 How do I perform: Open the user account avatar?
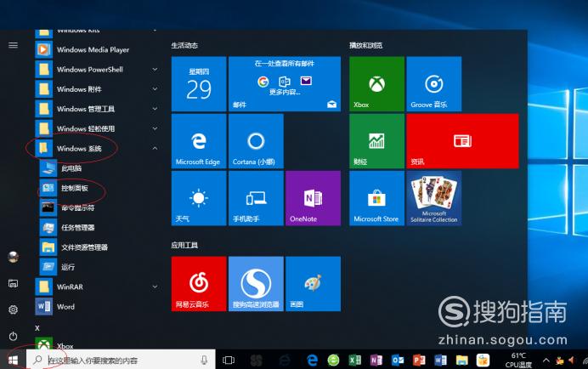point(13,257)
